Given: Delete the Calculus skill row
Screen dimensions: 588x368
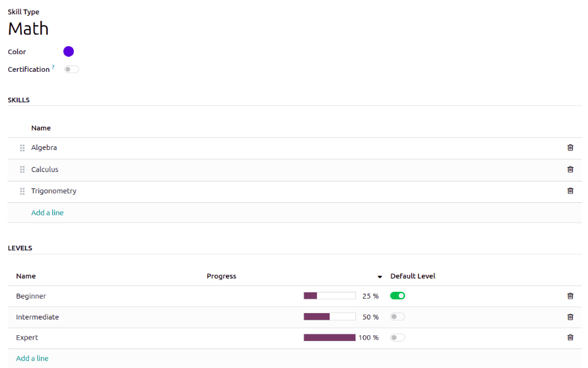Looking at the screenshot, I should (x=570, y=170).
